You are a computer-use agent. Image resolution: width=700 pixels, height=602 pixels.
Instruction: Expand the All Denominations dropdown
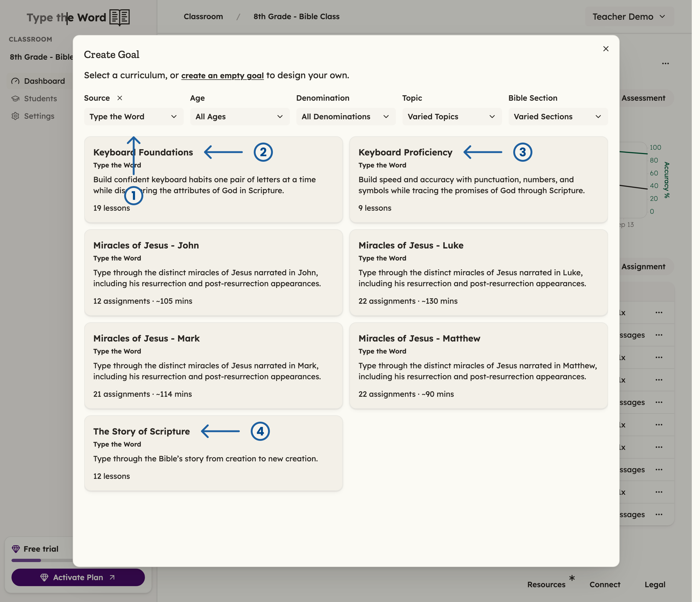346,117
